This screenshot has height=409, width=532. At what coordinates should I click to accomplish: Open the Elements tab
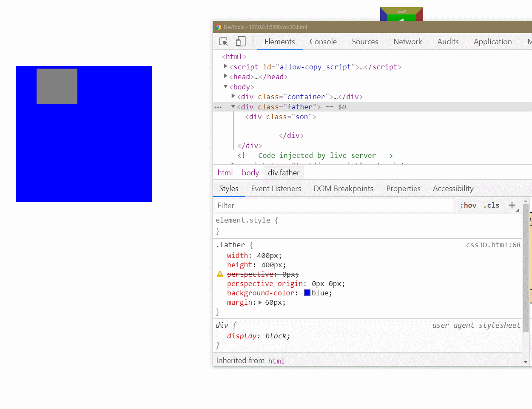tap(279, 42)
